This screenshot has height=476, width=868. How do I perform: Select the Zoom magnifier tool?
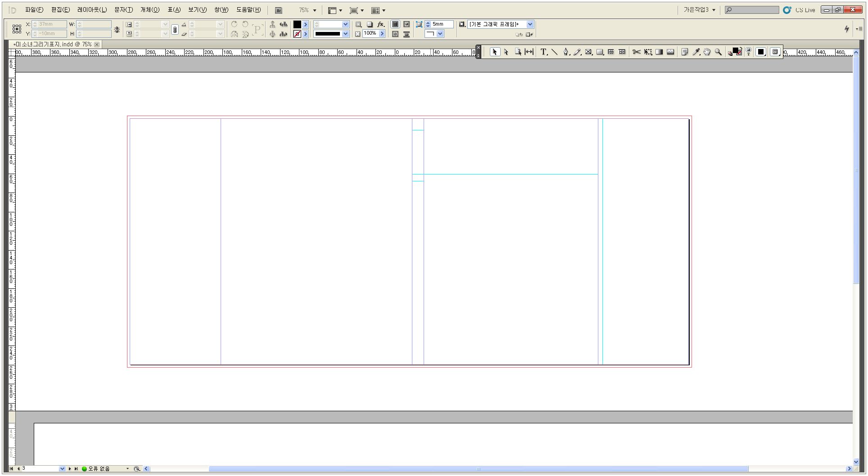point(718,52)
